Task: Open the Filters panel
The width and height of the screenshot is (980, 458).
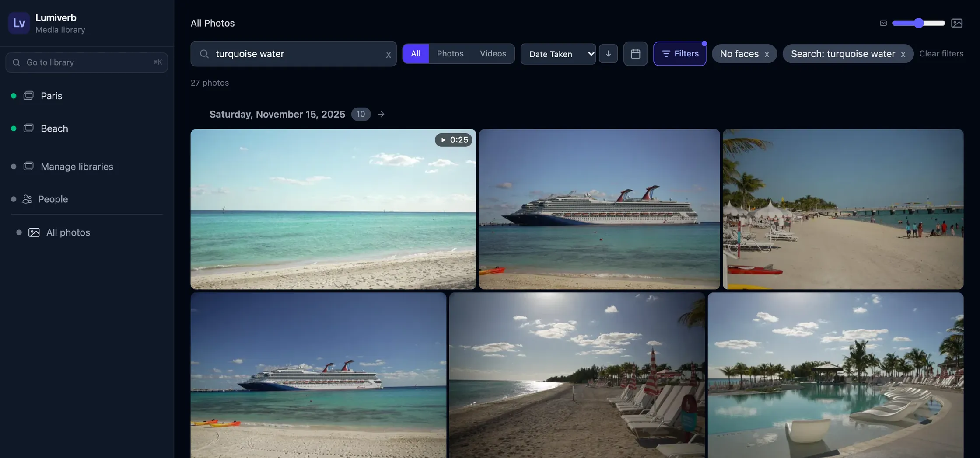Action: tap(679, 54)
